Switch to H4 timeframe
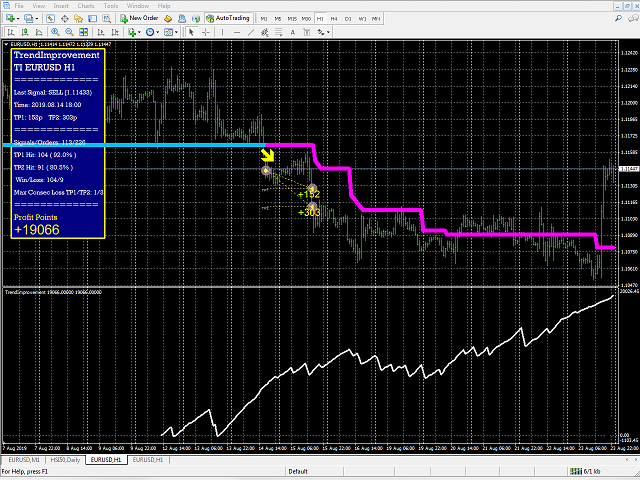Image resolution: width=640 pixels, height=480 pixels. [334, 19]
